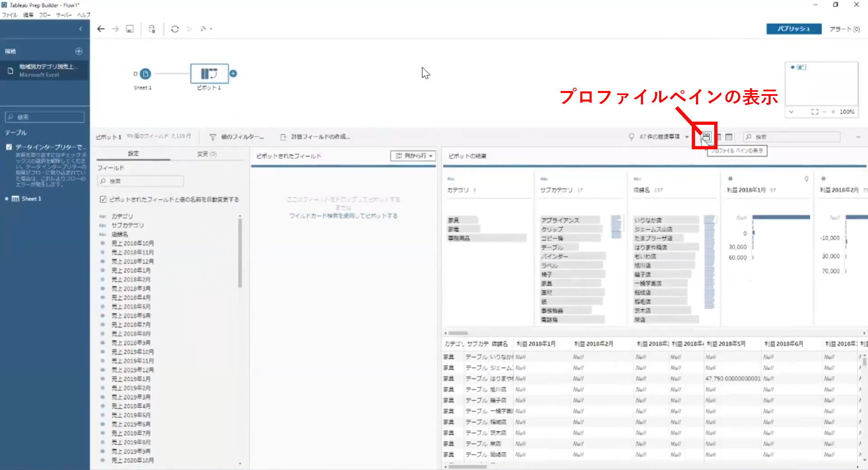Select field 売上 2019年1月 in list
This screenshot has height=470, width=868.
click(131, 379)
